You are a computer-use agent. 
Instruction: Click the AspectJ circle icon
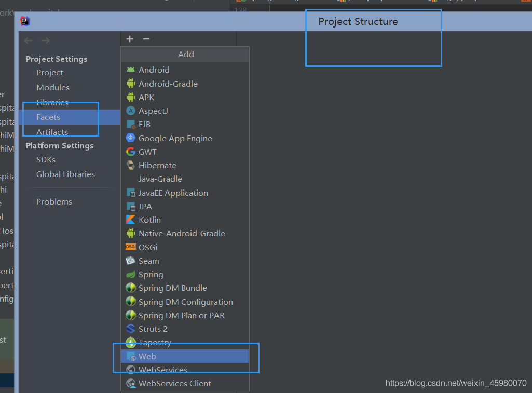131,111
